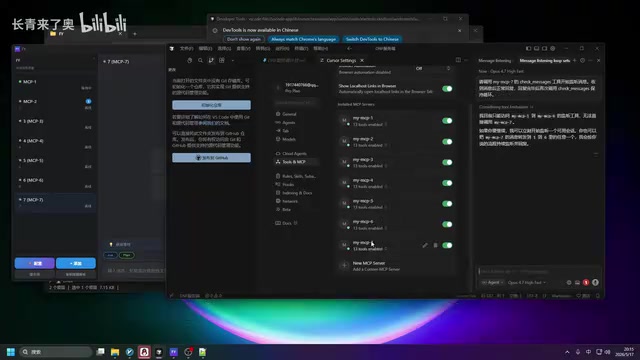The height and width of the screenshot is (360, 640).
Task: Click the red stop button in chat
Action: click(586, 282)
